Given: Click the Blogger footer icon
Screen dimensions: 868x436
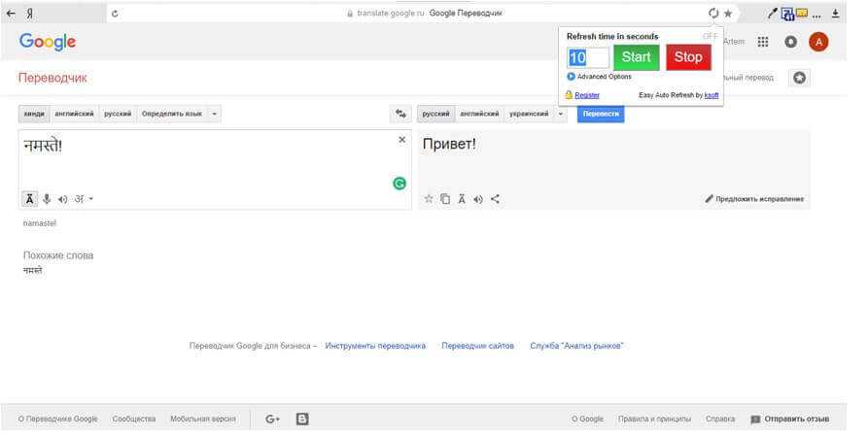Looking at the screenshot, I should 302,419.
